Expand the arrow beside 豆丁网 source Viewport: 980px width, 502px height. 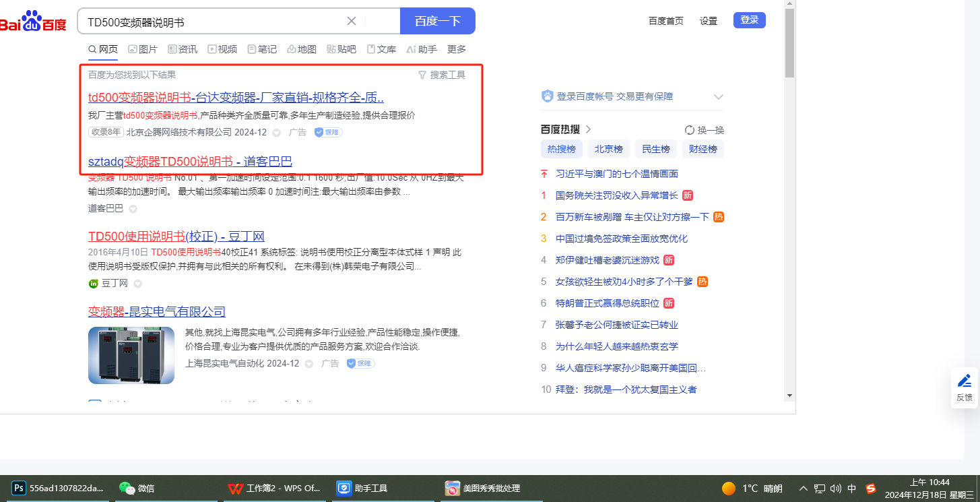point(137,284)
